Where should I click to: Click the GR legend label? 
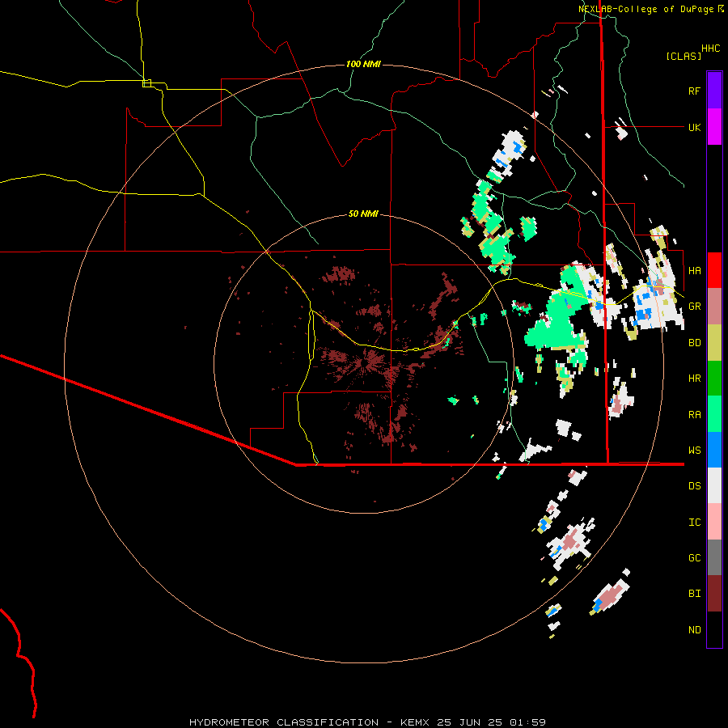(694, 307)
